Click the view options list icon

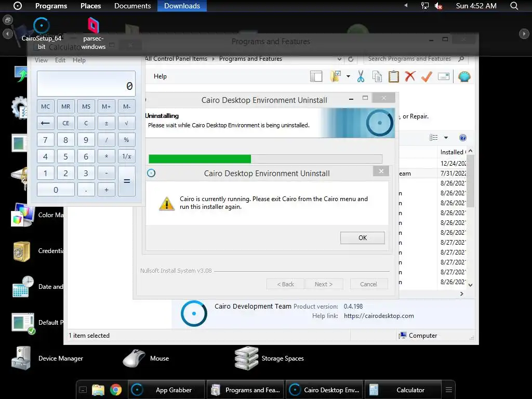pos(434,137)
